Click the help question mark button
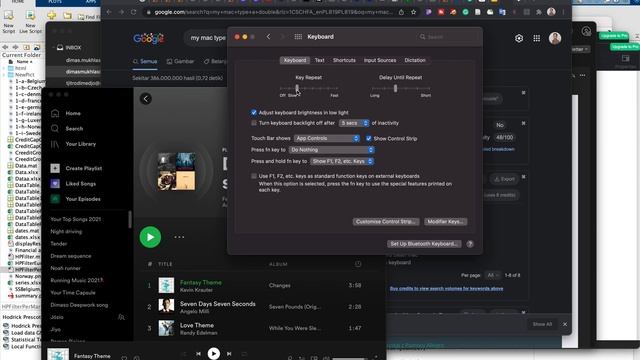Screen dimensions: 640x360 pos(470,244)
